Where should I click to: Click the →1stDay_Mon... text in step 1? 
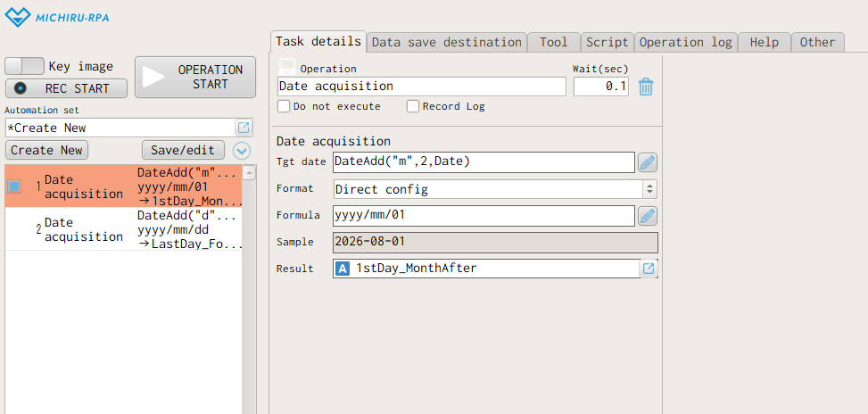point(189,201)
